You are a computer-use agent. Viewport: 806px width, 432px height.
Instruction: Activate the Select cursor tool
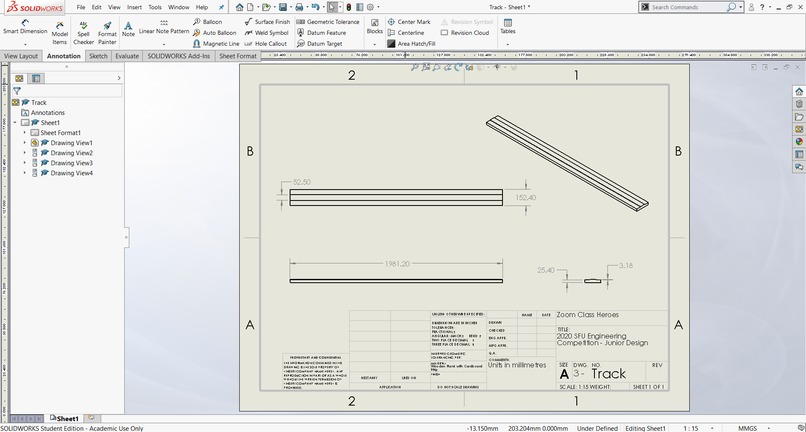click(333, 7)
